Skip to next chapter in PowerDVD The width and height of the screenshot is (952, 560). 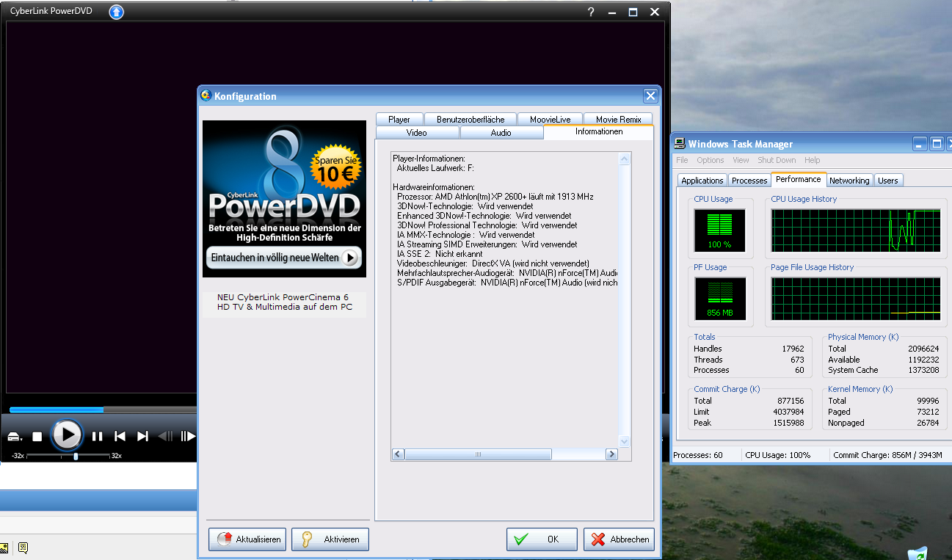142,437
